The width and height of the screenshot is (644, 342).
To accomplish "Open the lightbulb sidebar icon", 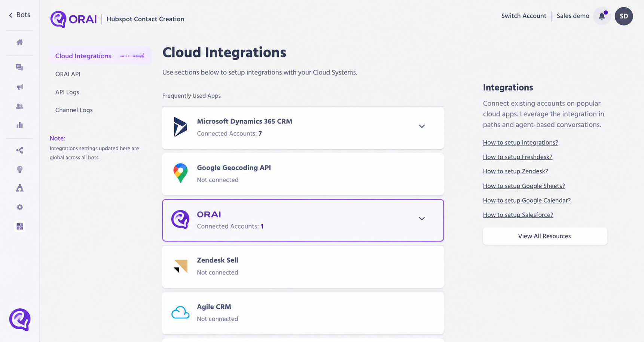I will [20, 170].
